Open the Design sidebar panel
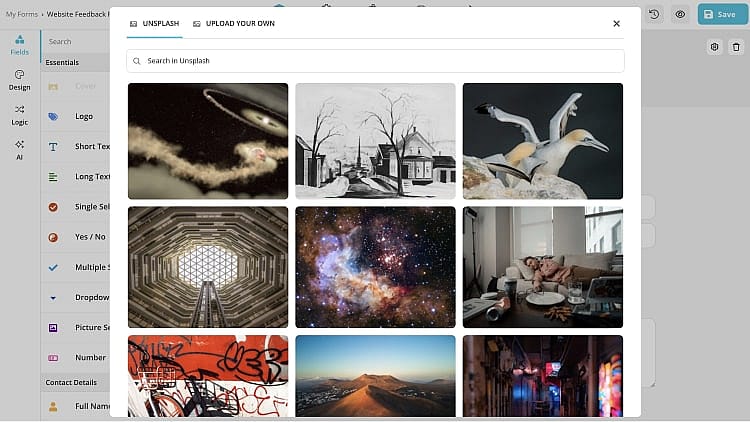 pyautogui.click(x=20, y=80)
